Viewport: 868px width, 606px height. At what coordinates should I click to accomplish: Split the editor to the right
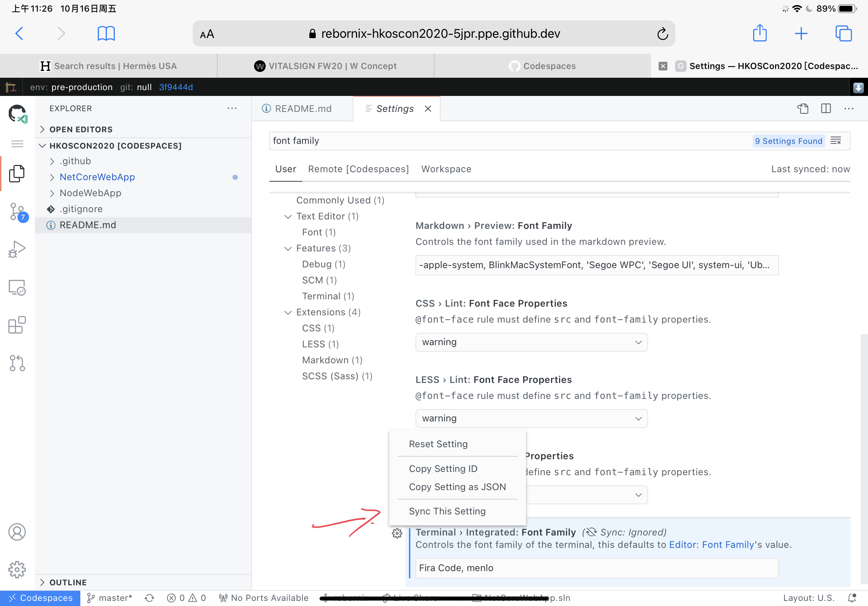826,108
